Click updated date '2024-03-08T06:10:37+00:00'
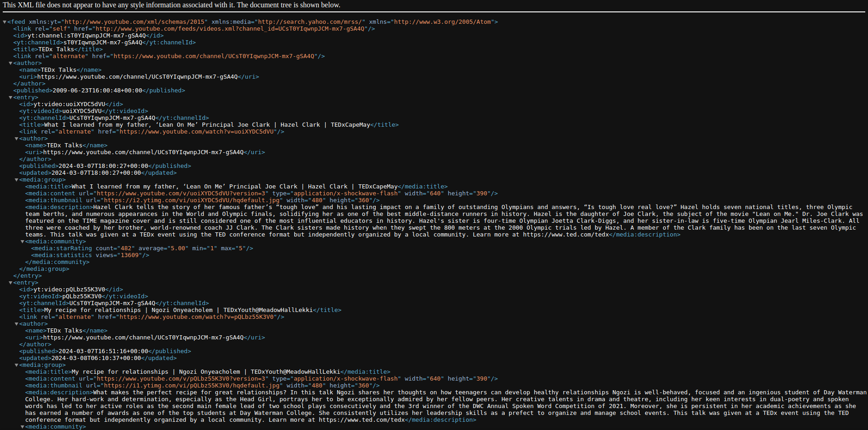This screenshot has height=430, width=868. [96, 358]
